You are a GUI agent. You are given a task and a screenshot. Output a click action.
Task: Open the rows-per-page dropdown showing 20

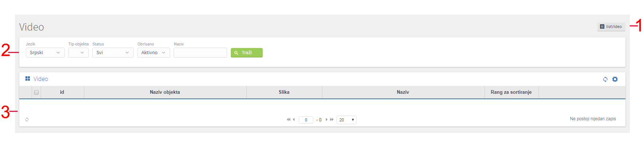[346, 120]
